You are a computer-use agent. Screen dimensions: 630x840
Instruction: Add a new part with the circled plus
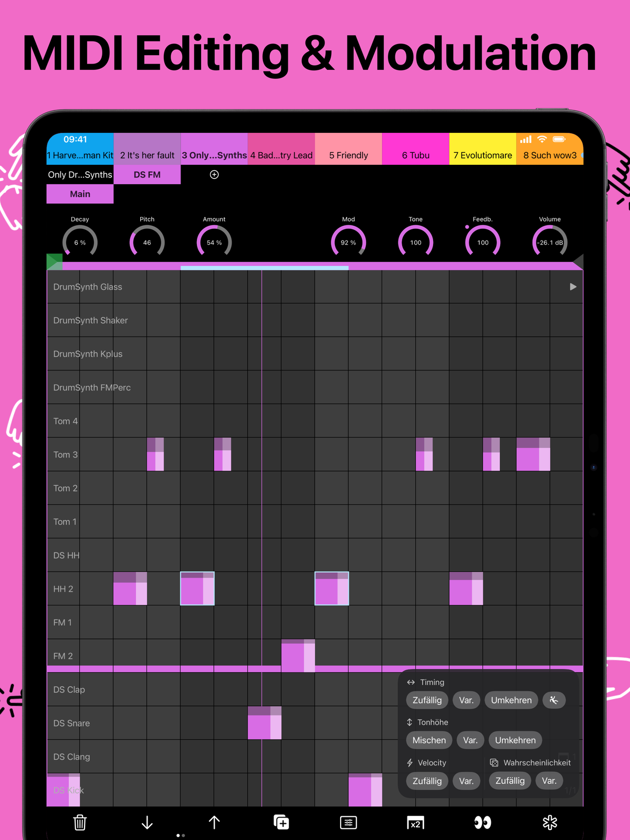pos(214,174)
